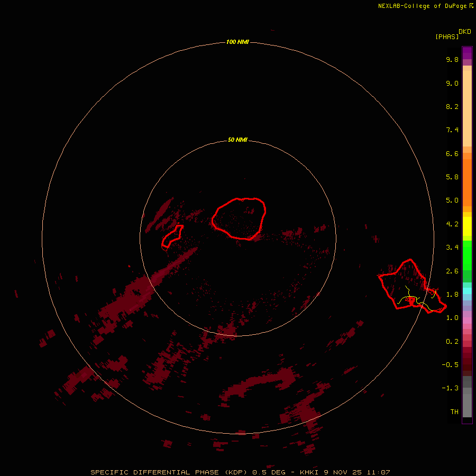
Task: Click the 4.2 value on the color scale
Action: (452, 224)
